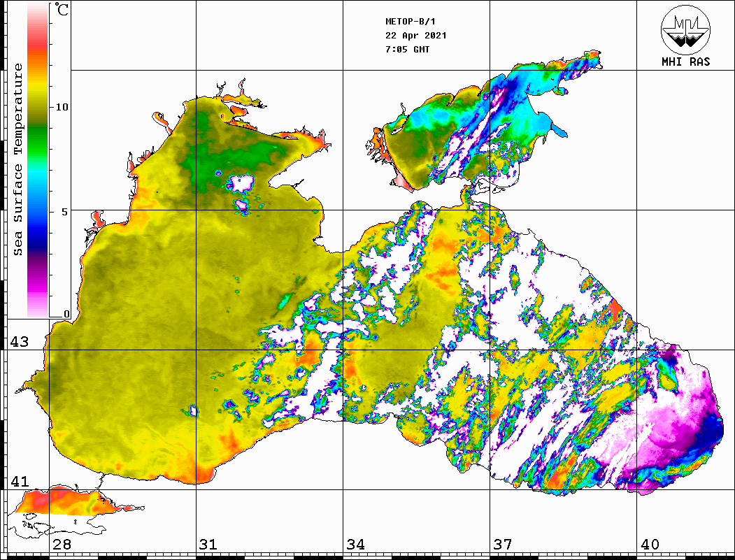Click the '0' tick label on the color scale
This screenshot has height=560, width=735.
point(66,314)
